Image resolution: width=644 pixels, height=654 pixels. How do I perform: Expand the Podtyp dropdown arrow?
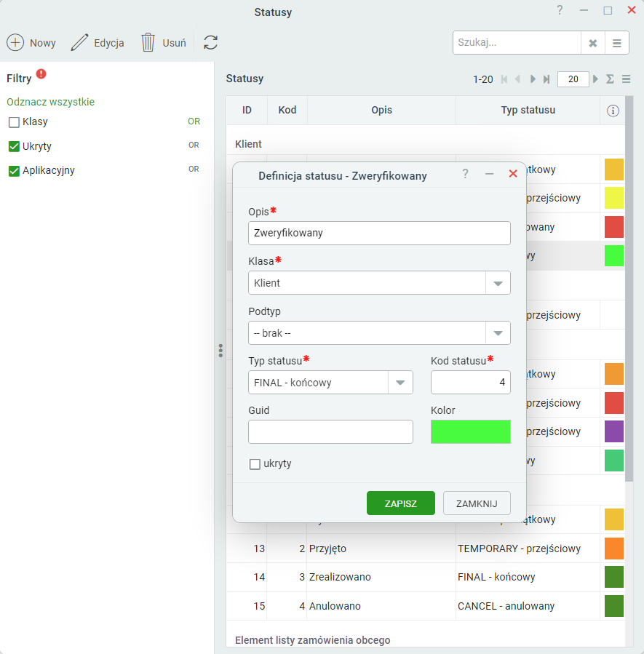pos(498,333)
